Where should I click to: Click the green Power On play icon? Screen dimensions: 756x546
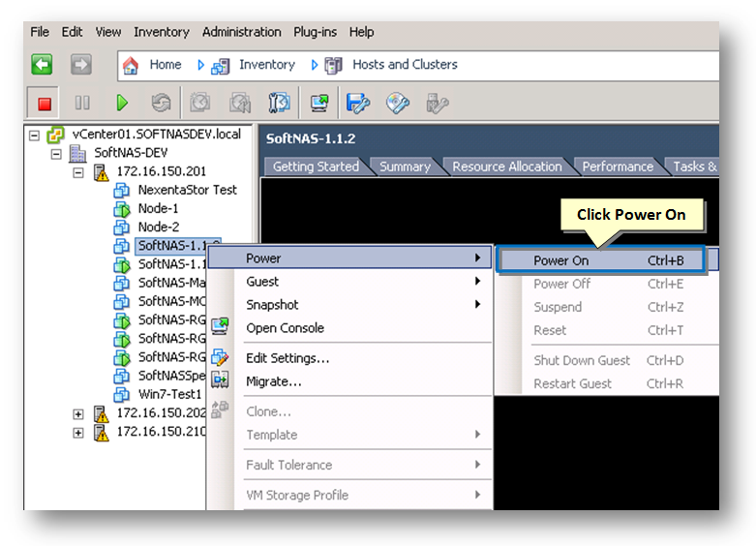(x=122, y=103)
